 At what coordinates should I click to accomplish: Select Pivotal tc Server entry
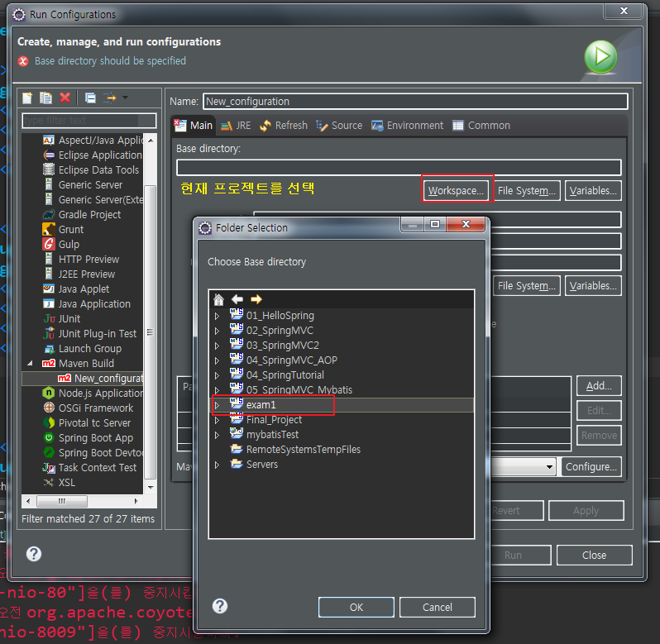click(x=87, y=423)
